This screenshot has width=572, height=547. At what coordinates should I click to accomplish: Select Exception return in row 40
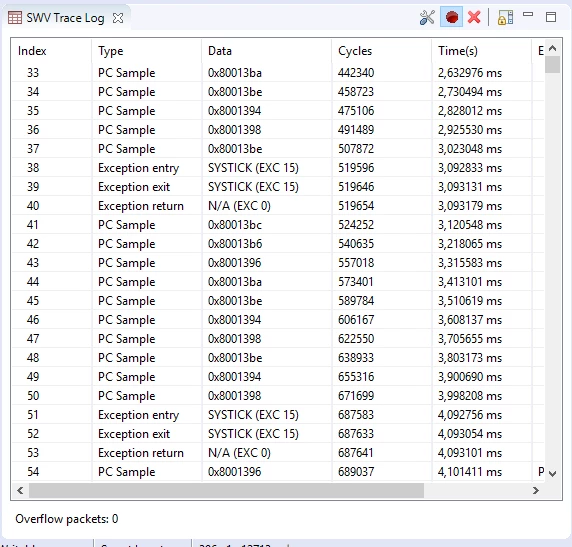point(141,206)
